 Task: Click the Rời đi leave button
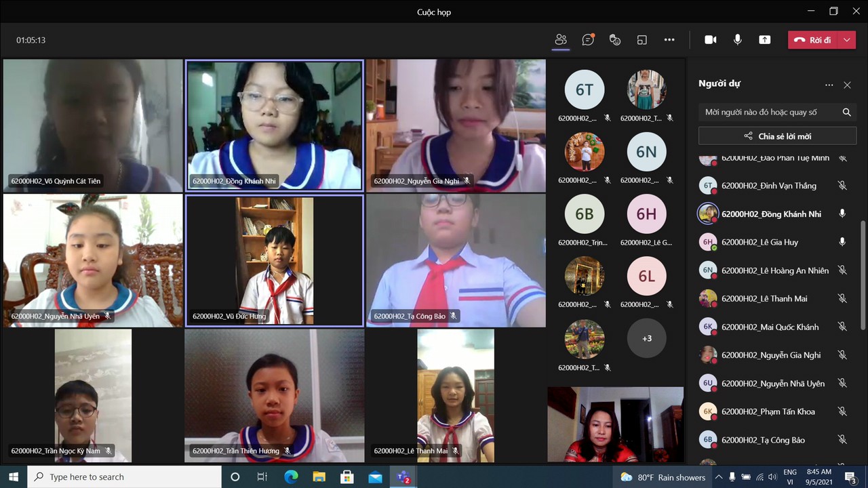(x=814, y=40)
